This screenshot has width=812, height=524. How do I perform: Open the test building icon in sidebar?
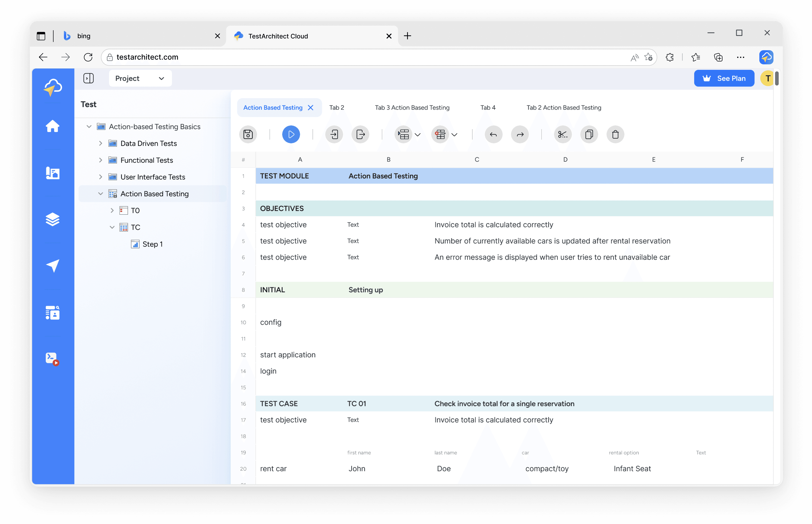52,173
